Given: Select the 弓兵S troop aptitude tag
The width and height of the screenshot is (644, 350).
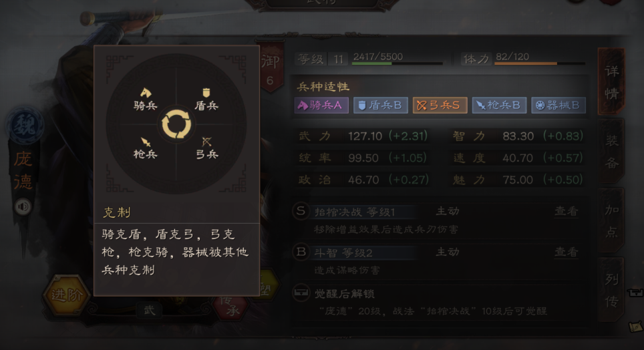Looking at the screenshot, I should pyautogui.click(x=440, y=105).
